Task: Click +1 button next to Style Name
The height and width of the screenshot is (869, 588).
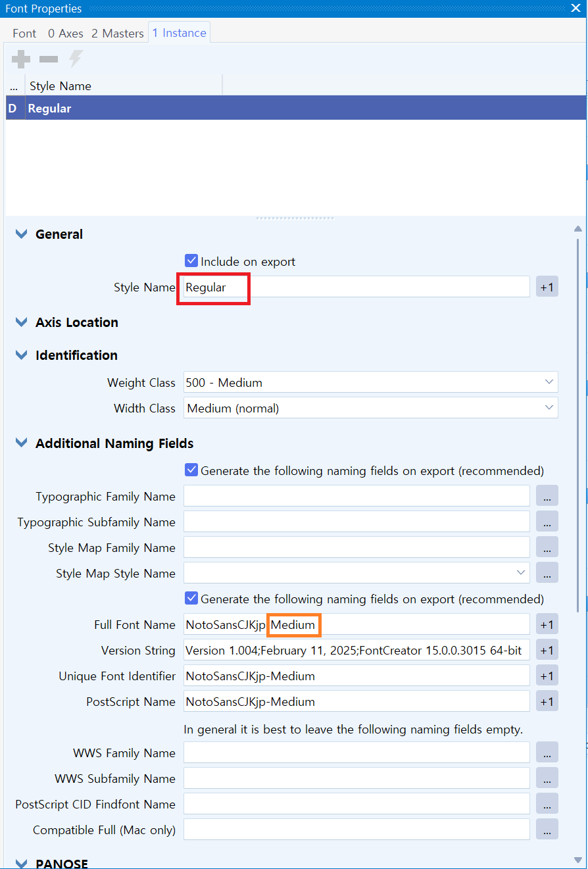Action: tap(547, 287)
